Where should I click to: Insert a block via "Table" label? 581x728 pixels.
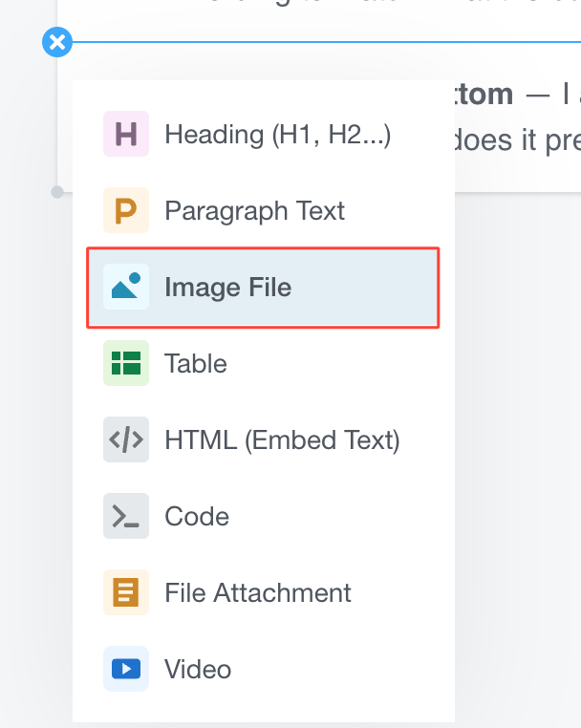coord(196,363)
